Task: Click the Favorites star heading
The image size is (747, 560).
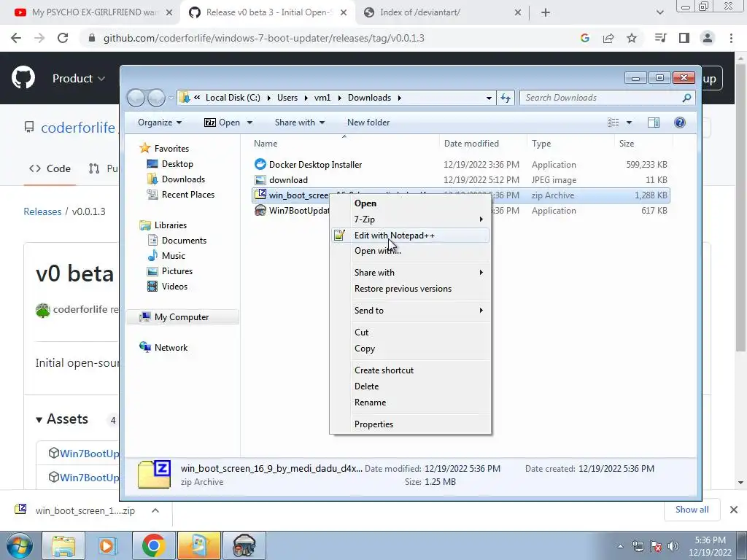Action: click(x=164, y=149)
